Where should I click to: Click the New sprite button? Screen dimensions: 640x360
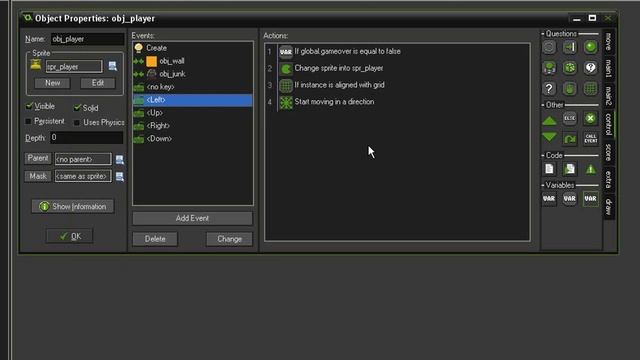52,83
